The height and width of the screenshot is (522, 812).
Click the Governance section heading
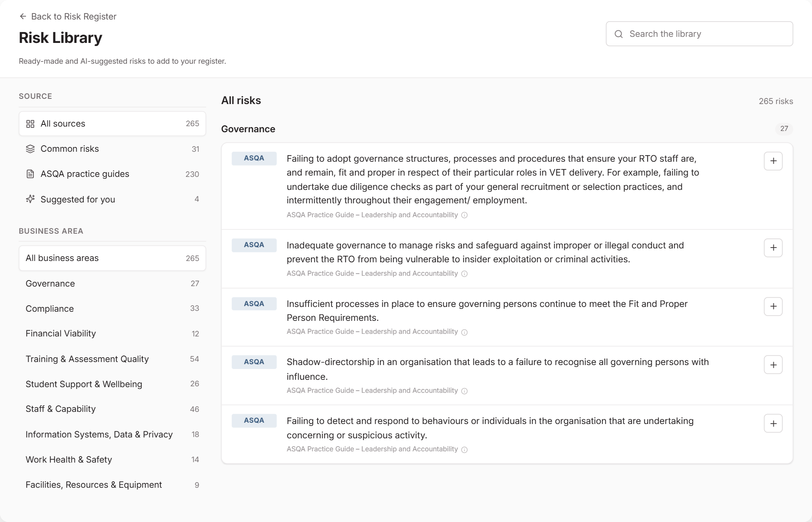[x=248, y=129]
